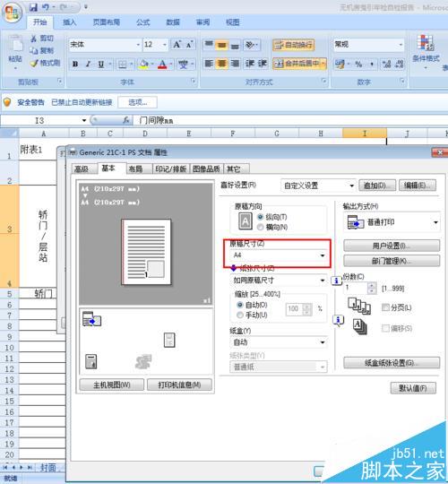The image size is (448, 484).
Task: Open the font size dropdown
Action: [165, 45]
